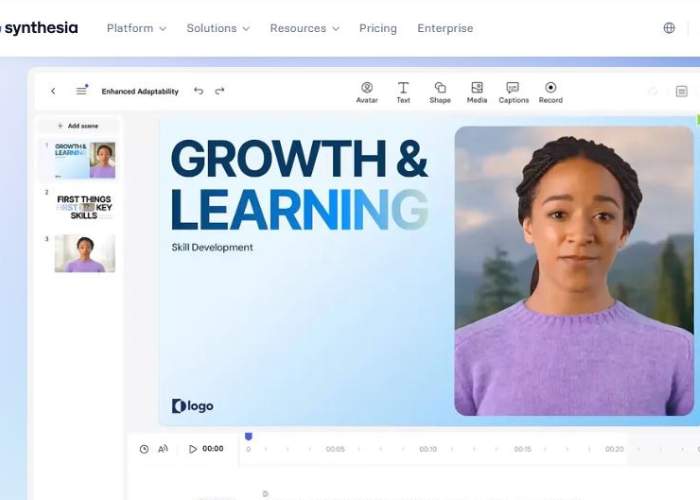Open the editor hamburger menu
The width and height of the screenshot is (700, 500).
pyautogui.click(x=81, y=91)
